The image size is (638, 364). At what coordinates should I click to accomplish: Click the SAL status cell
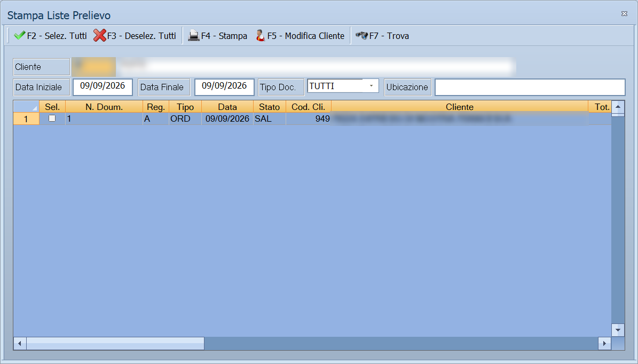[270, 119]
